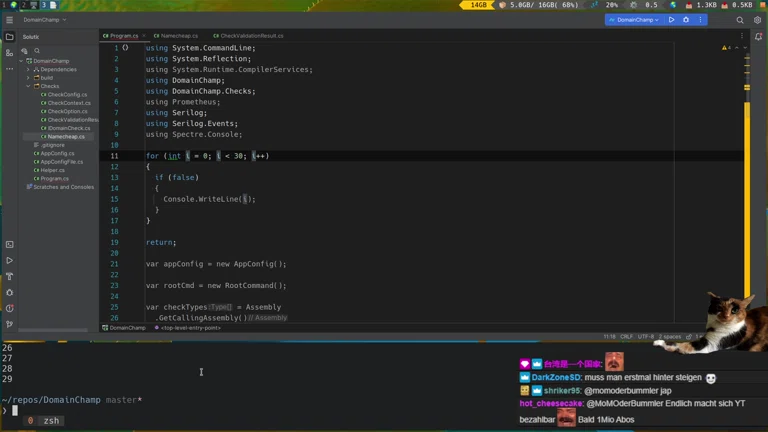Viewport: 768px width, 432px height.
Task: Expand the build folder
Action: 28,78
